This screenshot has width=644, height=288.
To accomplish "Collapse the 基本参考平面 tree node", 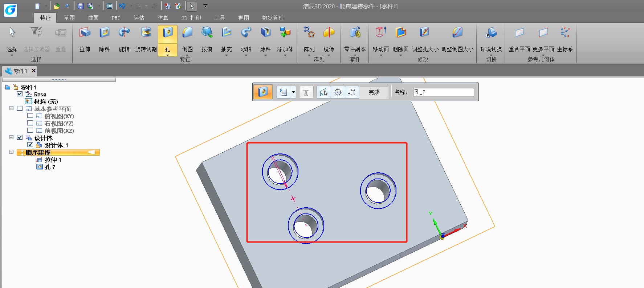I will click(x=11, y=108).
